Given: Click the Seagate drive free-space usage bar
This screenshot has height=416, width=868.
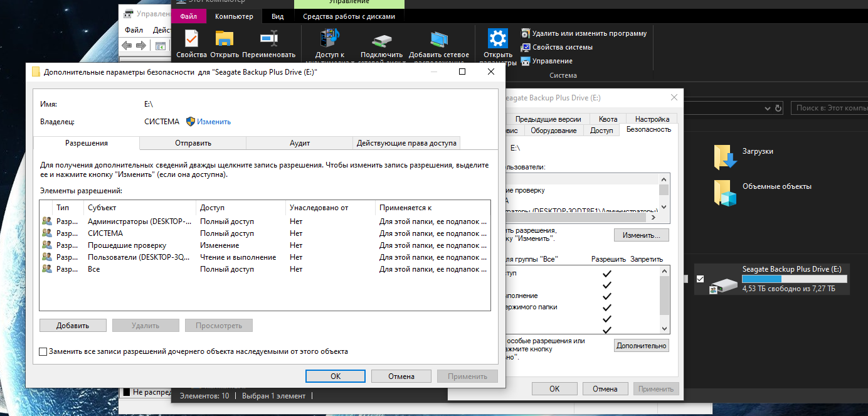Looking at the screenshot, I should [x=795, y=279].
